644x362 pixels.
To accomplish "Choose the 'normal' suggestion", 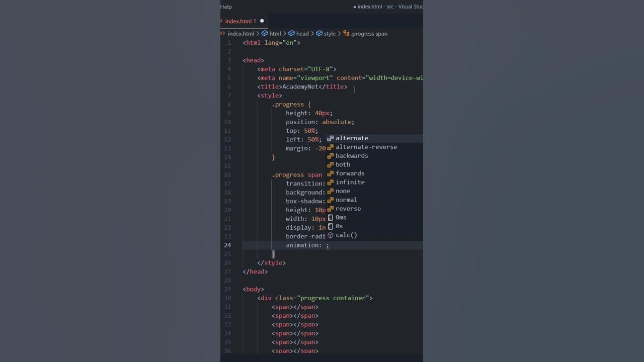I will point(375,200).
